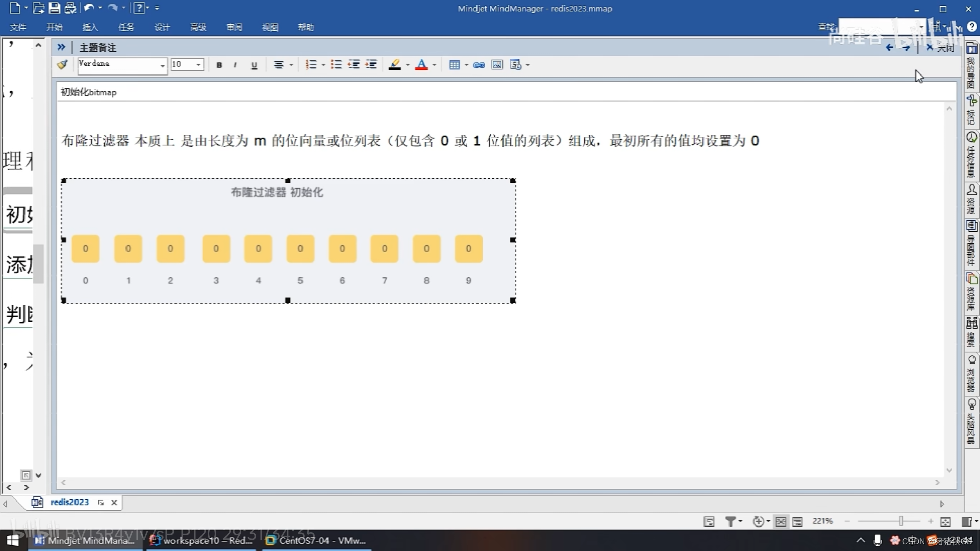
Task: Open the 我的导图 side panel tab
Action: 971,66
